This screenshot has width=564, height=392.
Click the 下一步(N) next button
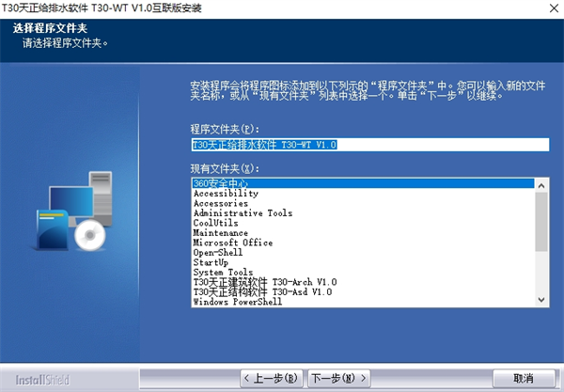(x=338, y=378)
